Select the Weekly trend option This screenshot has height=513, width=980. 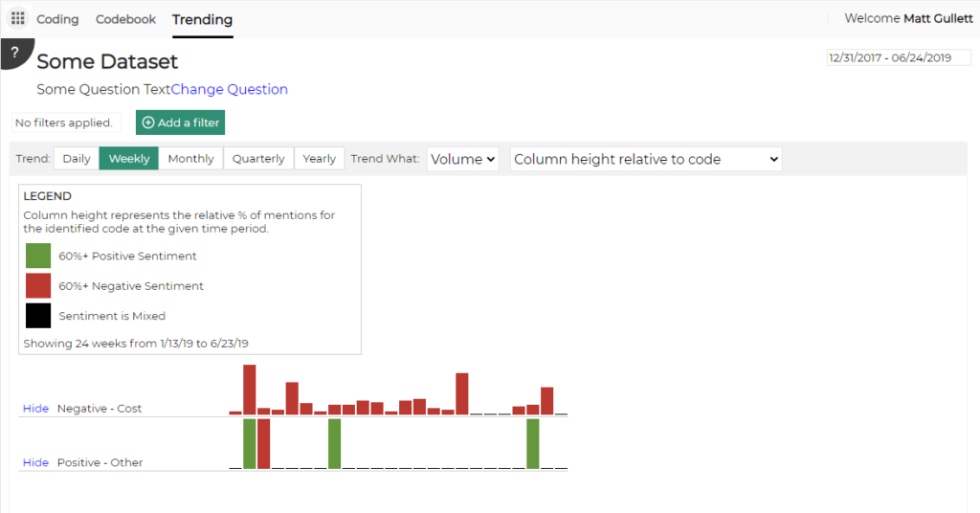click(x=129, y=159)
